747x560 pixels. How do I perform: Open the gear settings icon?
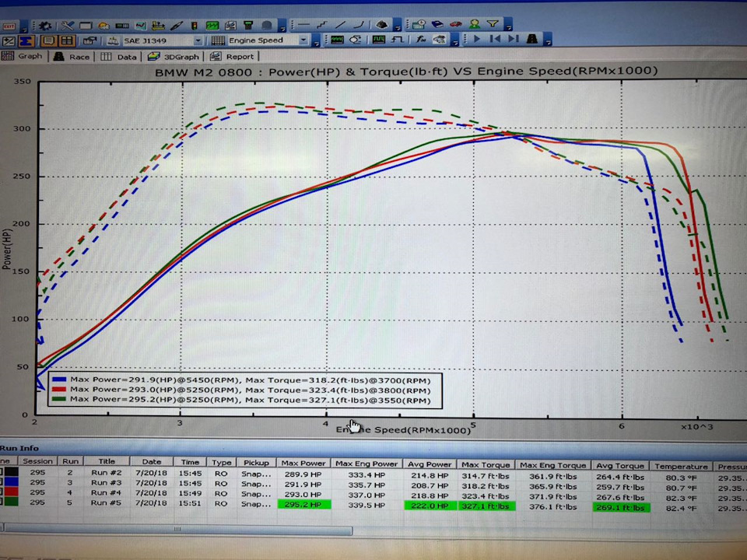(x=45, y=26)
